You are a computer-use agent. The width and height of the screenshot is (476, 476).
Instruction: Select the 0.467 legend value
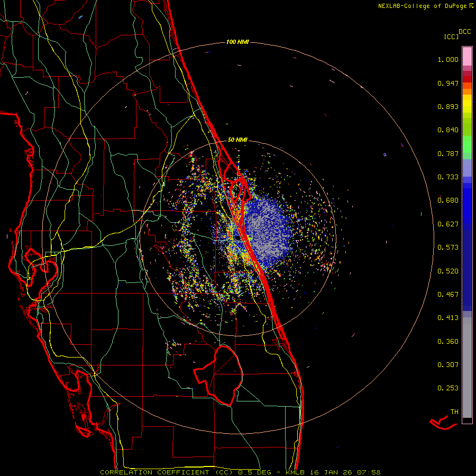tap(448, 295)
